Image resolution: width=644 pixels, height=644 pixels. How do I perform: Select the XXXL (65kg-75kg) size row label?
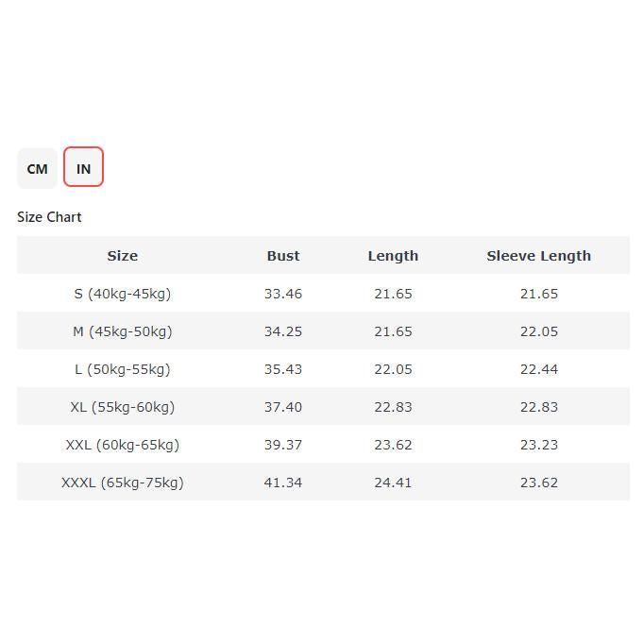(123, 483)
